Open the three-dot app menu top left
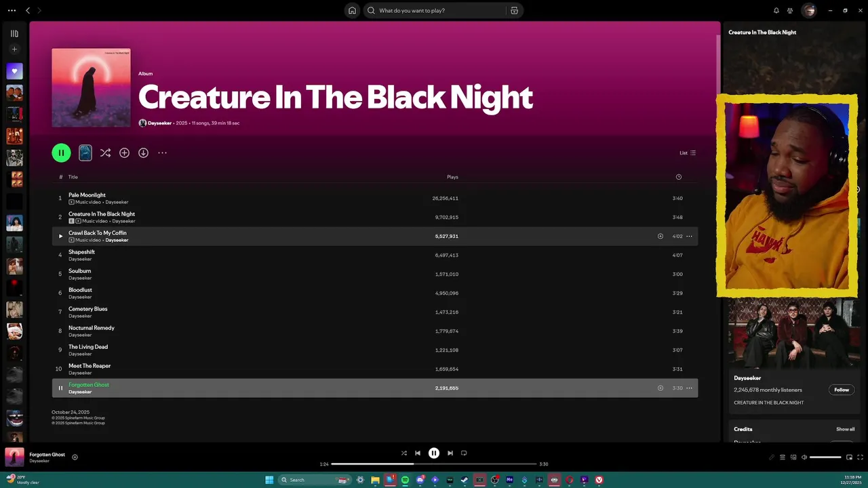This screenshot has width=868, height=488. (10, 10)
